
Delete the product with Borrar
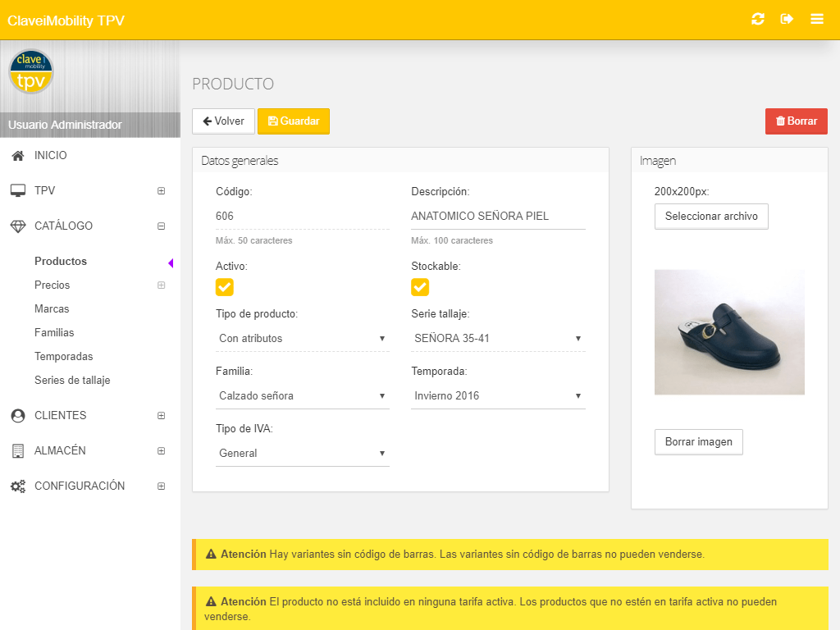[x=796, y=121]
